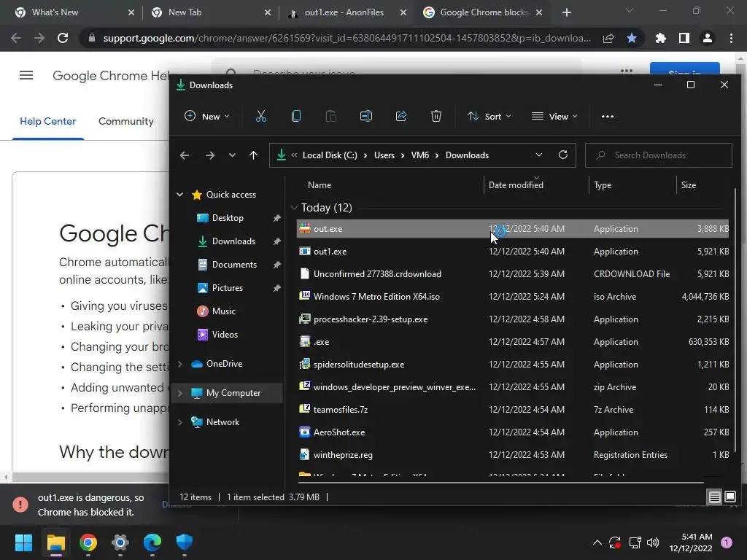Screen dimensions: 747x560
Task: Sort by the Date modified column header
Action: [516, 184]
